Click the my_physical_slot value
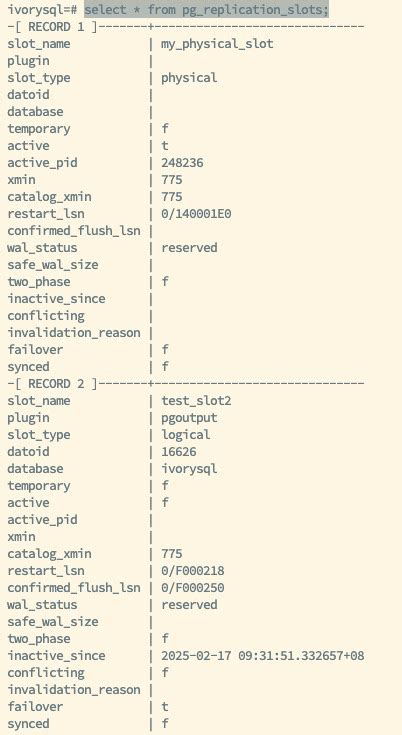 pos(217,44)
